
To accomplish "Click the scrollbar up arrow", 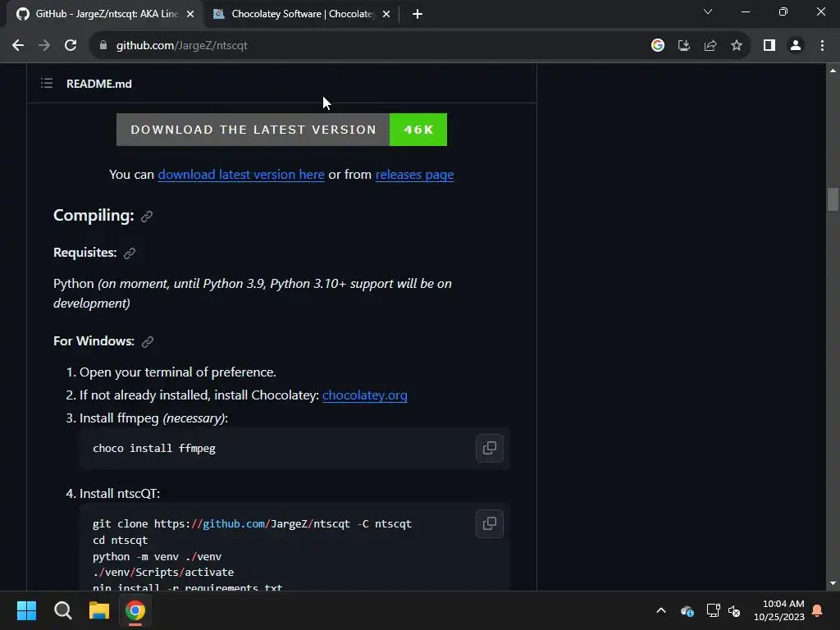I will [x=833, y=71].
